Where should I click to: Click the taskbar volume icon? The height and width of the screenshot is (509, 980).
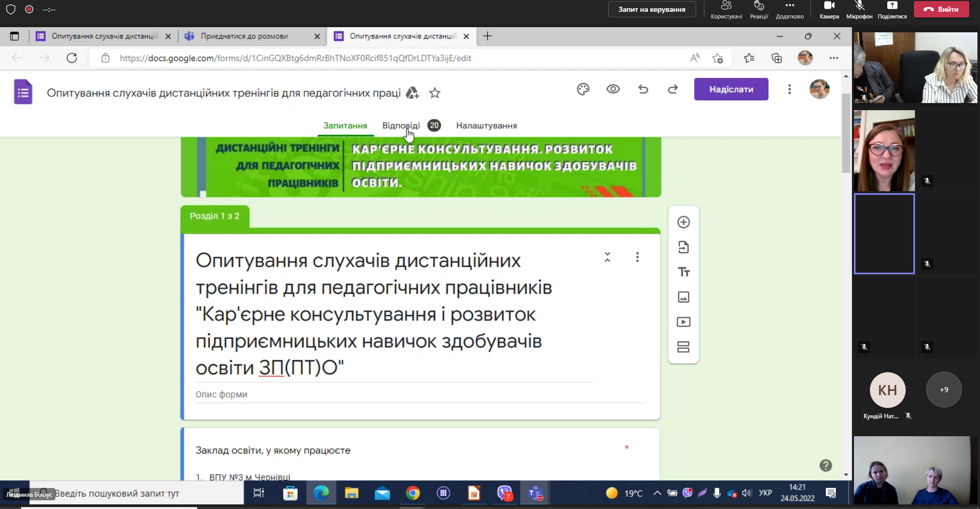(746, 493)
